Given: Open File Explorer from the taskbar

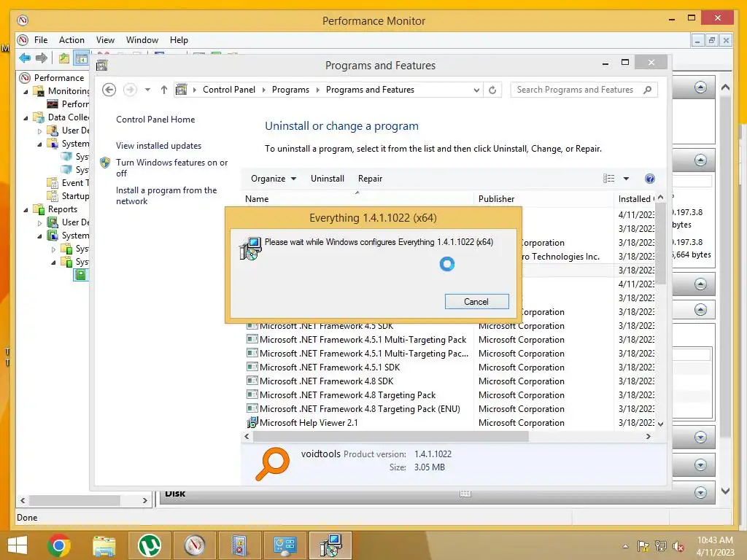Looking at the screenshot, I should [x=104, y=545].
